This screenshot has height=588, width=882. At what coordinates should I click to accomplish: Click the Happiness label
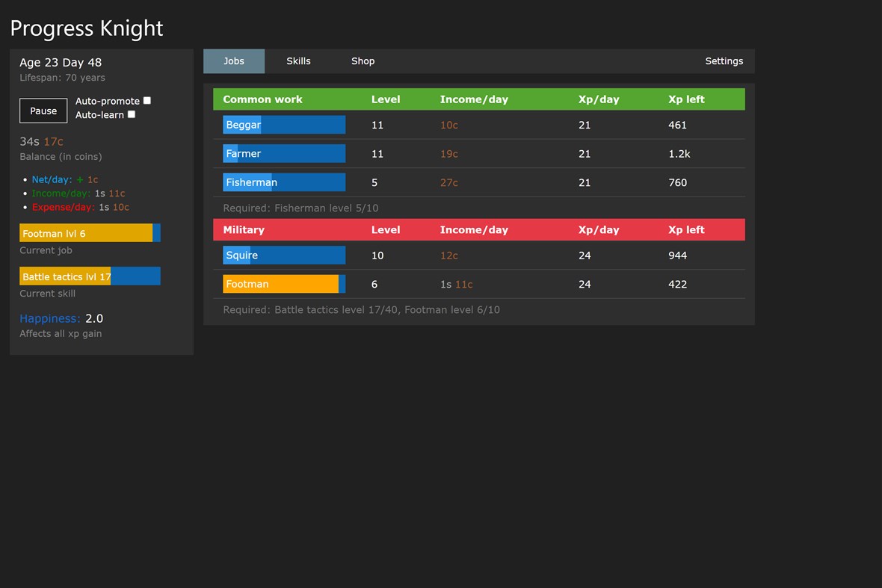point(49,318)
